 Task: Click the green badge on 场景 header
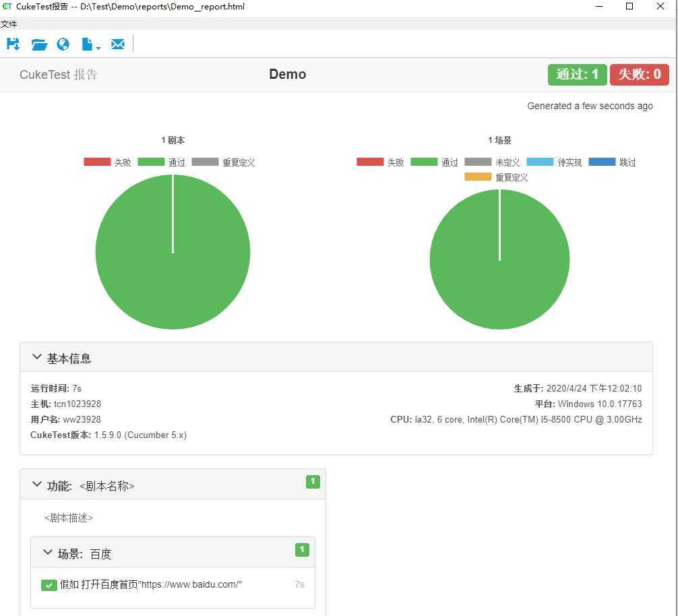pos(302,549)
